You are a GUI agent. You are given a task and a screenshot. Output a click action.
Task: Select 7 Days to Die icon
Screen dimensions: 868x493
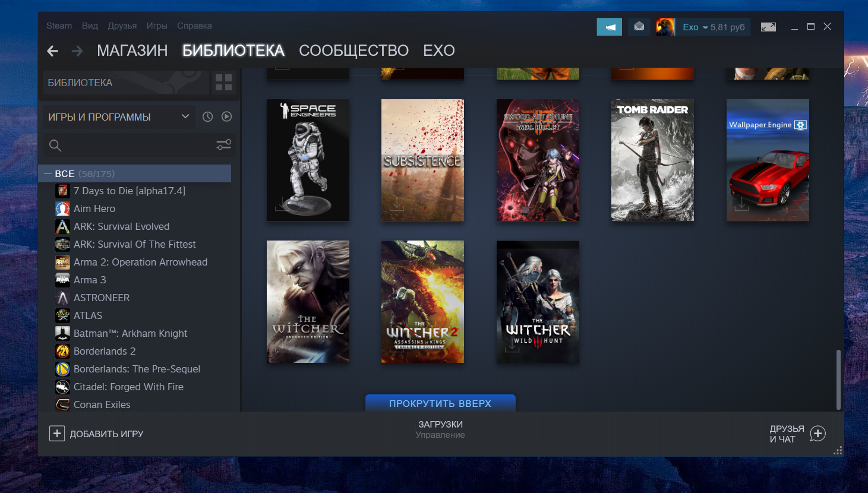tap(62, 191)
